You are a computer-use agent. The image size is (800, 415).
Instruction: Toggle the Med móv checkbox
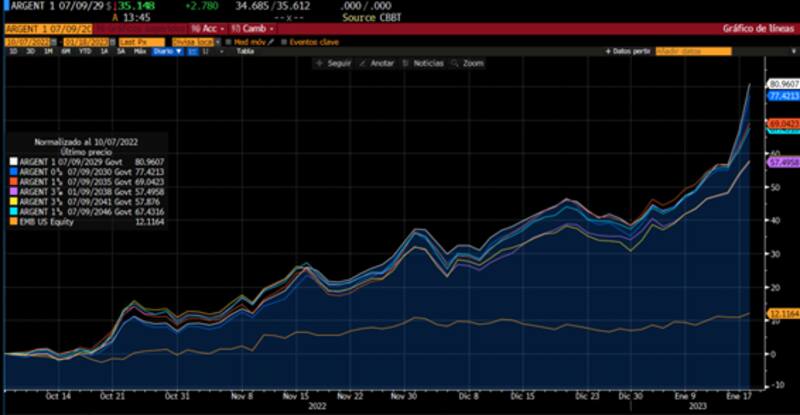coord(229,42)
